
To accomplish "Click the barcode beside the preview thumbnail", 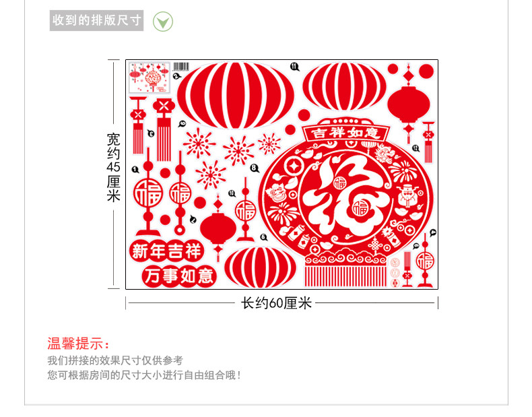I will tap(181, 66).
